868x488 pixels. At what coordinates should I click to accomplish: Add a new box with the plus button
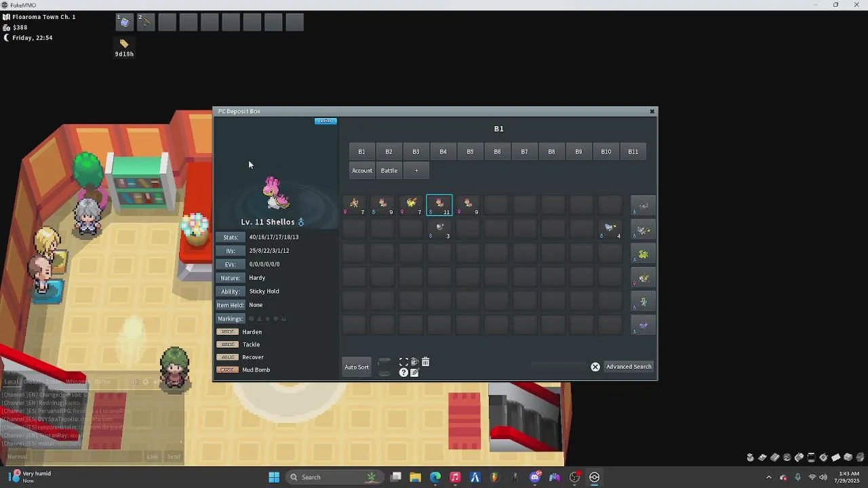416,171
